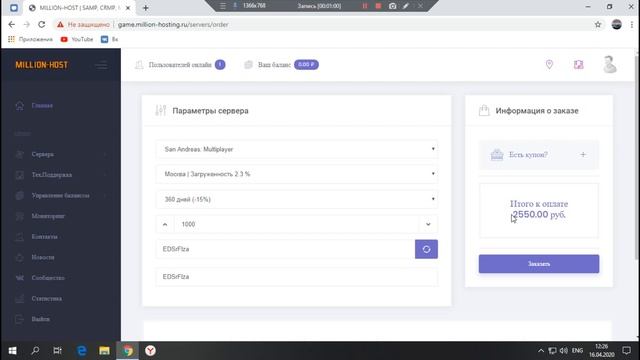Click the 0.00 ₽ balance badge
Image resolution: width=640 pixels, height=360 pixels.
[306, 64]
